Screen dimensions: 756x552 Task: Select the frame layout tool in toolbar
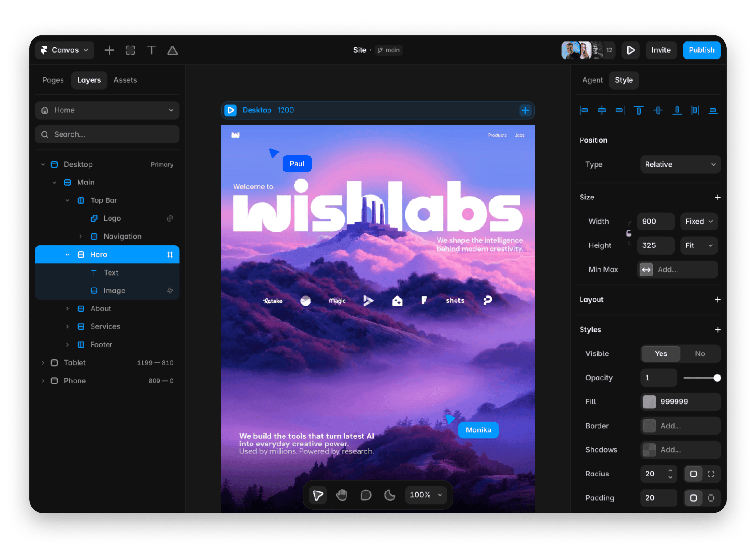pos(130,50)
